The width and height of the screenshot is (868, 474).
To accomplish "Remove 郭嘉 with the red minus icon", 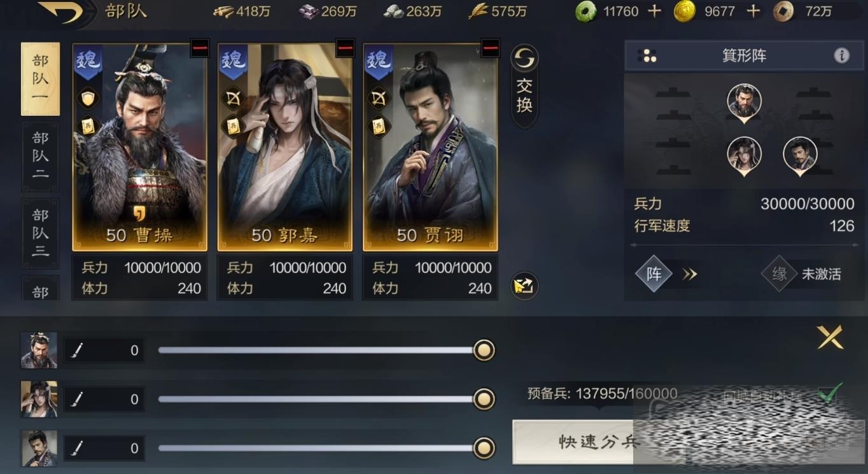I will (x=345, y=48).
